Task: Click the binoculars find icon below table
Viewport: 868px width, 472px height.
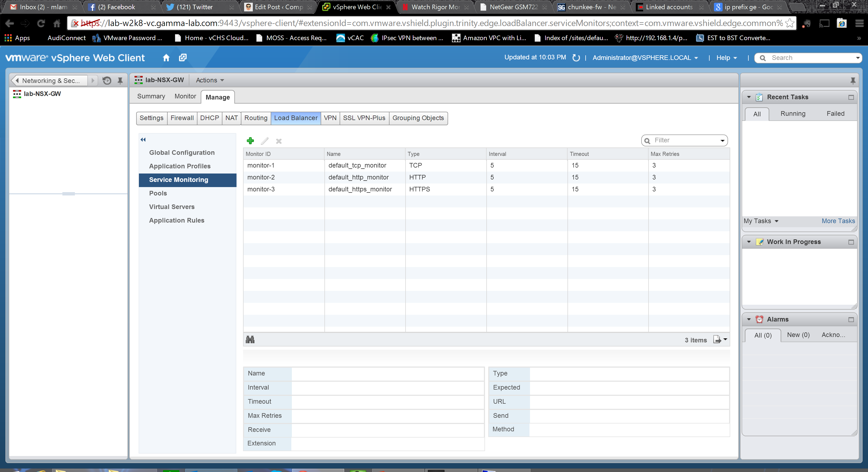Action: (x=250, y=340)
